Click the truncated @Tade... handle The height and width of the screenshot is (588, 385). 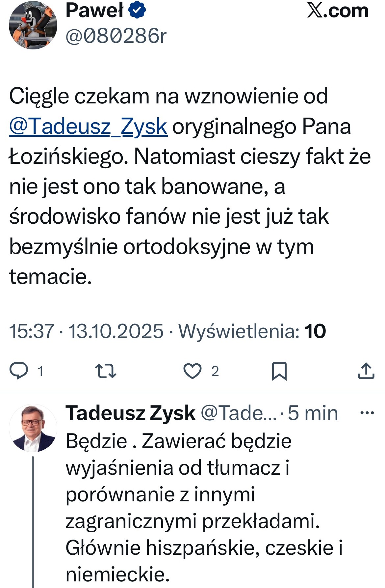coord(239,413)
